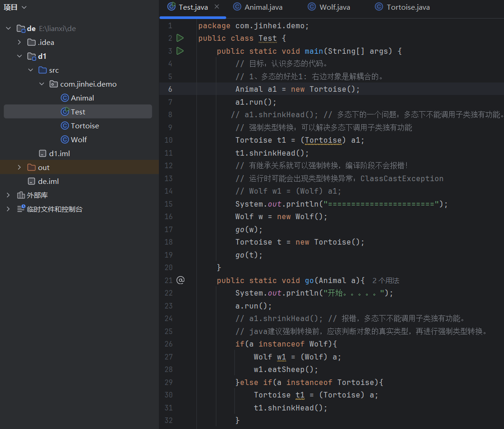Image resolution: width=504 pixels, height=429 pixels.
Task: Click 'new Tortoise()' on line 6
Action: pyautogui.click(x=323, y=89)
